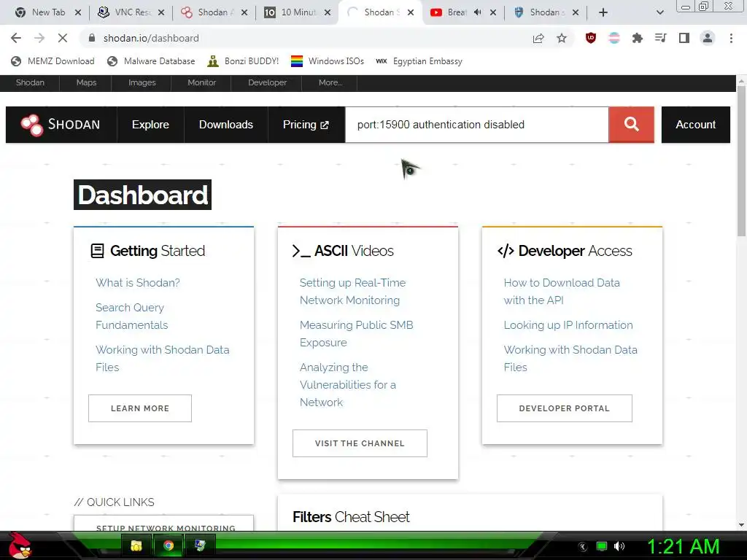The width and height of the screenshot is (747, 560).
Task: Open the media control playlist icon
Action: click(661, 38)
